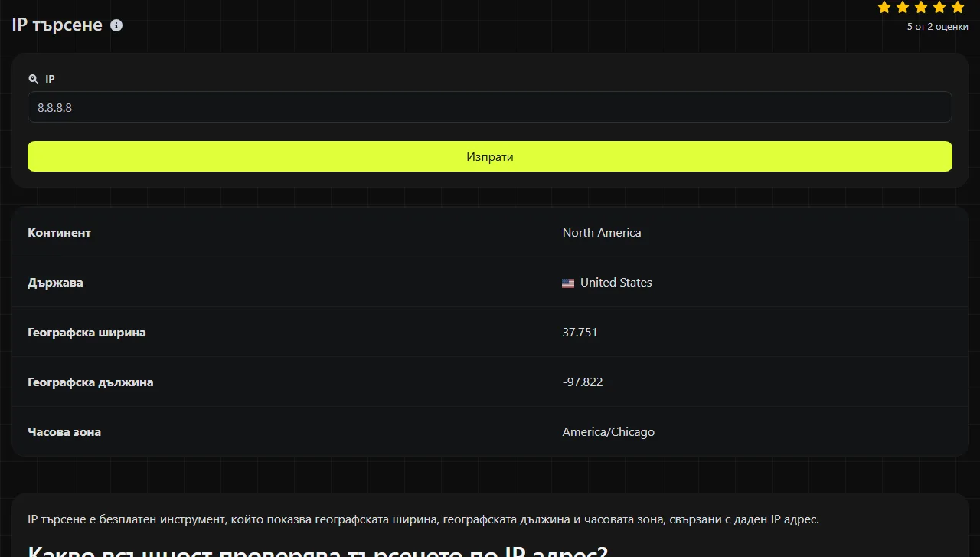
Task: Select the America/Chicago timezone value
Action: [609, 432]
